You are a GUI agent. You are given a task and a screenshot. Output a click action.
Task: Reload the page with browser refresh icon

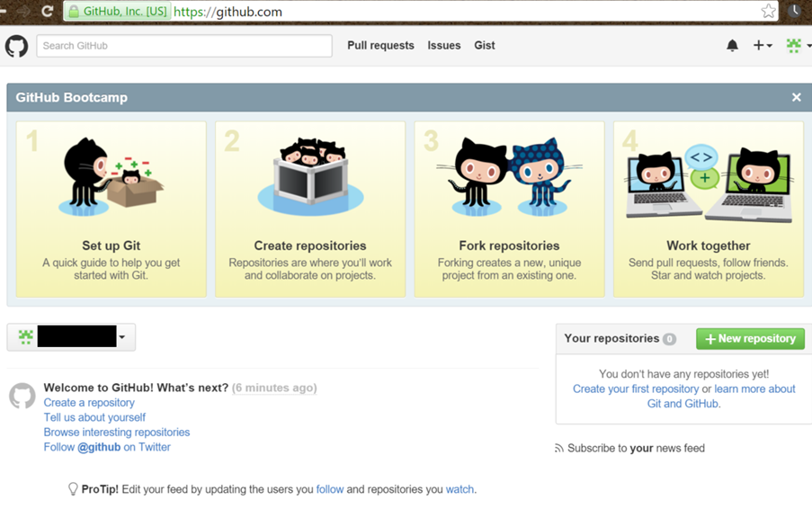tap(47, 11)
